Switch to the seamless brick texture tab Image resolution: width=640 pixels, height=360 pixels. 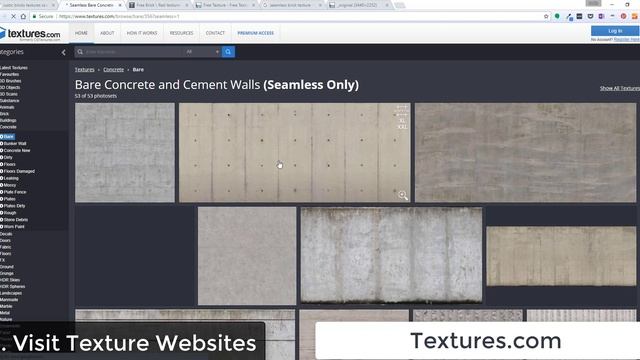coord(290,5)
